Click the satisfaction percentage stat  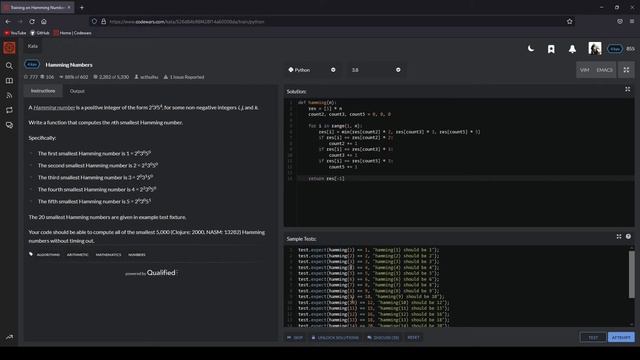73,77
